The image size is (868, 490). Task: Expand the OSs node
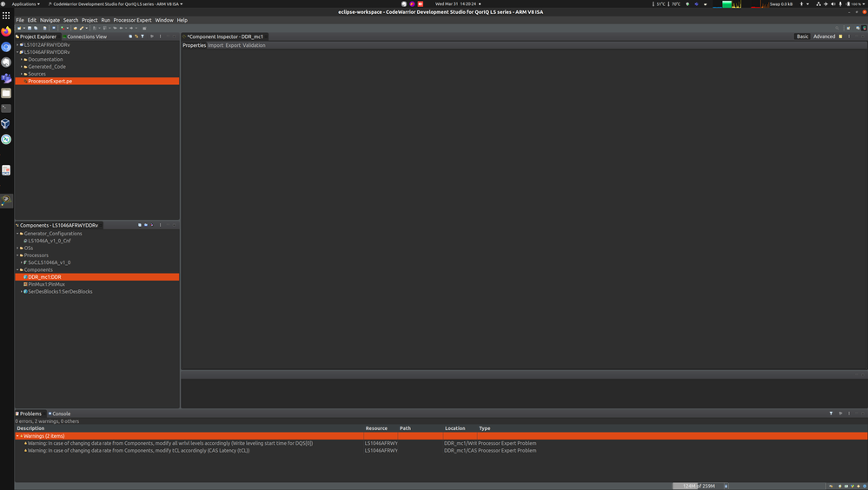click(17, 248)
